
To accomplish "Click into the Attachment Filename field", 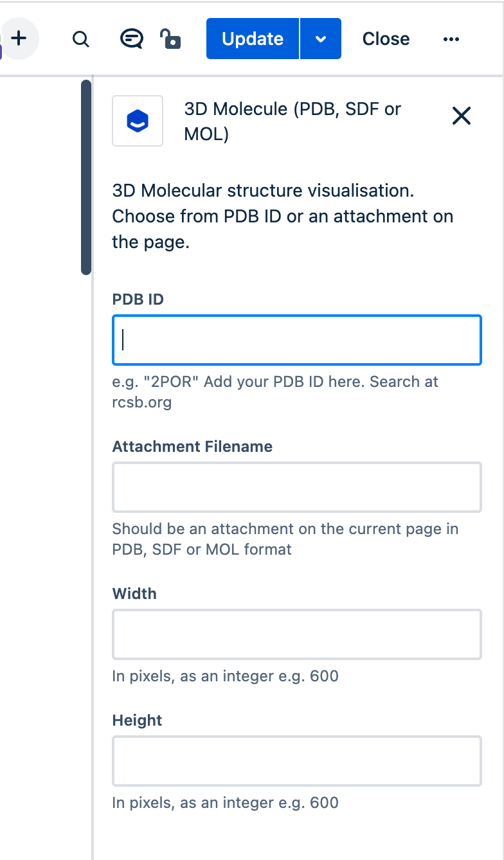I will pyautogui.click(x=297, y=487).
